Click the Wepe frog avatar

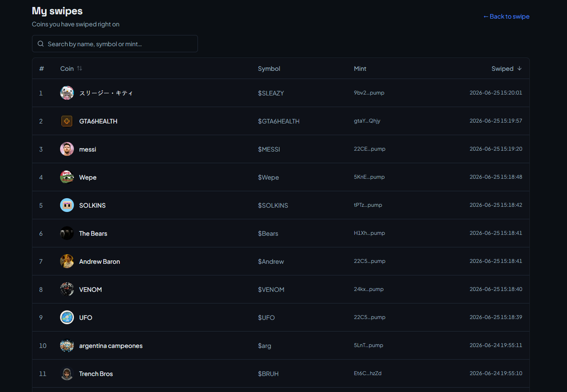(67, 177)
